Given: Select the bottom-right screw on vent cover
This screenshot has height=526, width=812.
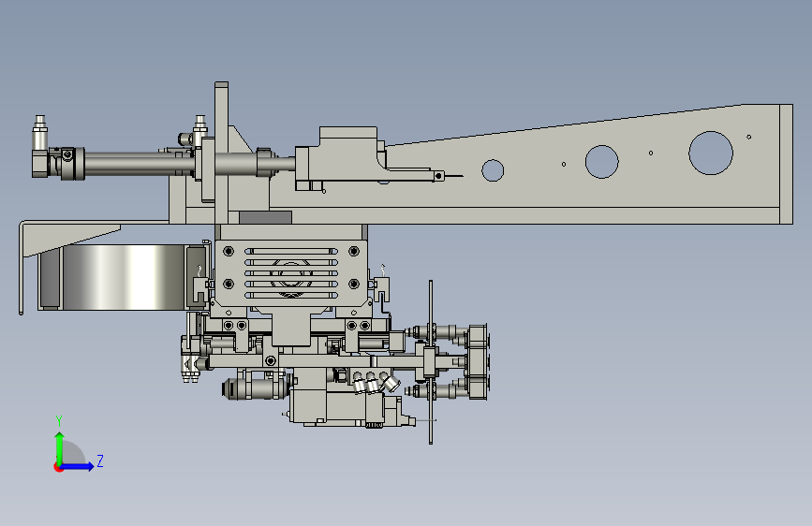Looking at the screenshot, I should [x=354, y=284].
